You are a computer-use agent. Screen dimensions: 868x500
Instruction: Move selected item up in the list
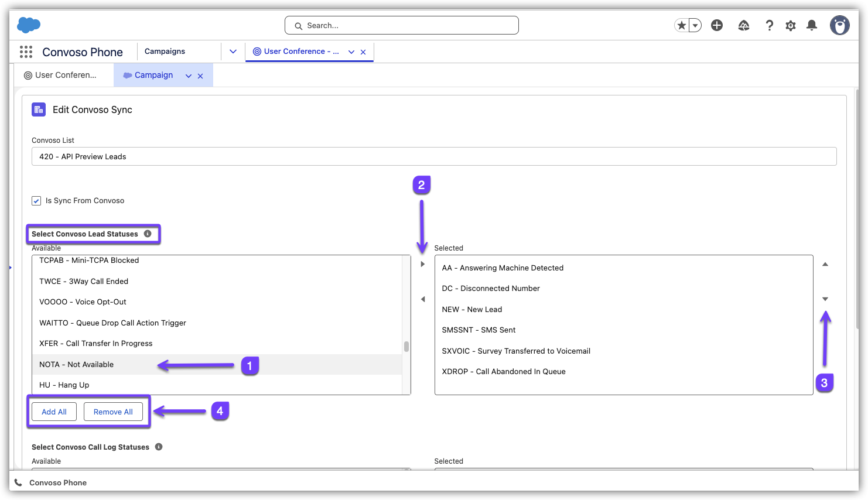825,264
